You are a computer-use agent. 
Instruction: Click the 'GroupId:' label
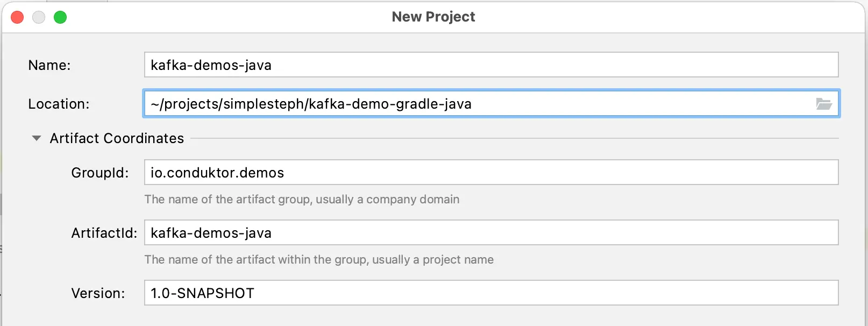pos(100,173)
